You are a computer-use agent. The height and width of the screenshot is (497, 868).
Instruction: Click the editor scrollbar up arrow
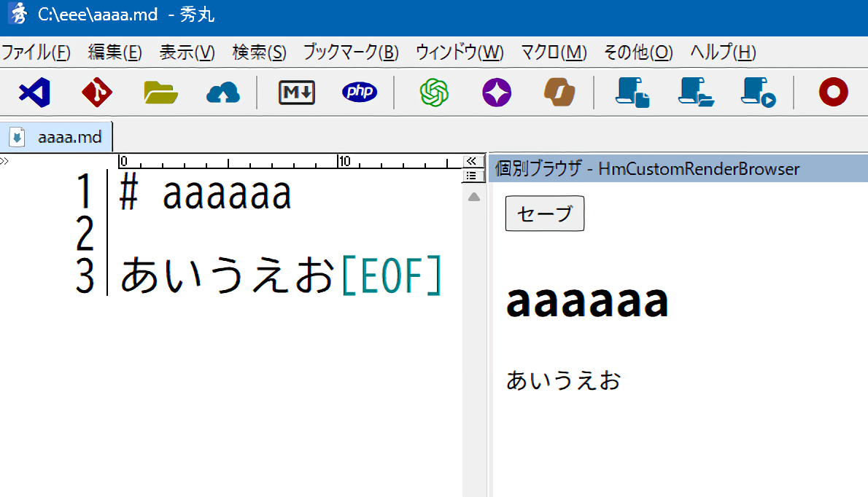[473, 197]
